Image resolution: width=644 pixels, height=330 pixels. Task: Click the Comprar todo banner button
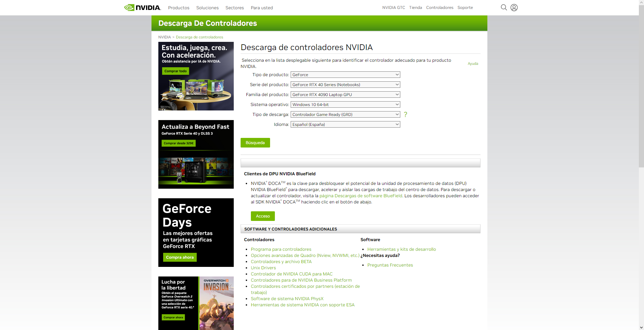click(175, 71)
